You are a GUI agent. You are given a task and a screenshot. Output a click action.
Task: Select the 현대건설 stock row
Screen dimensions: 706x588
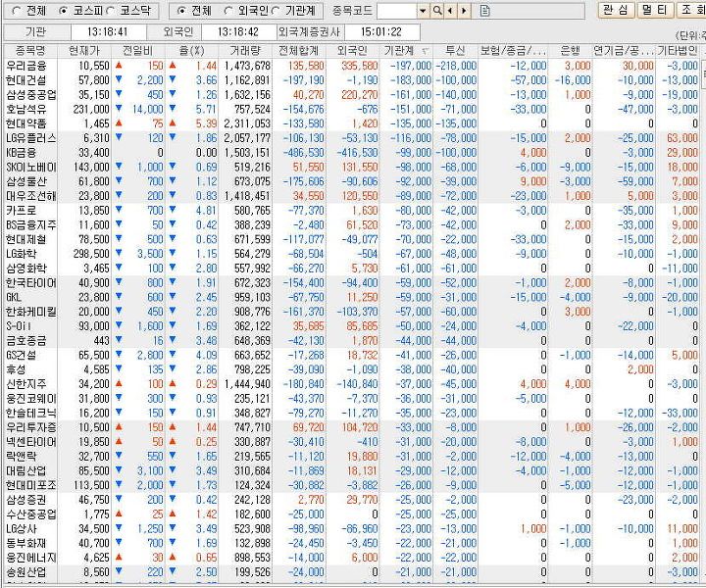(351, 80)
